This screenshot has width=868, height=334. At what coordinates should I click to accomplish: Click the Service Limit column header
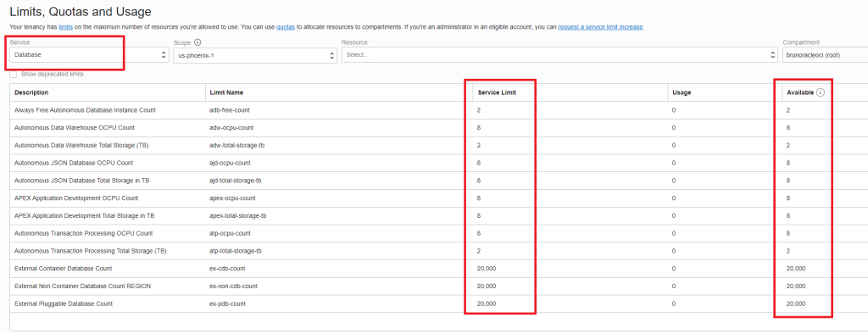[497, 92]
